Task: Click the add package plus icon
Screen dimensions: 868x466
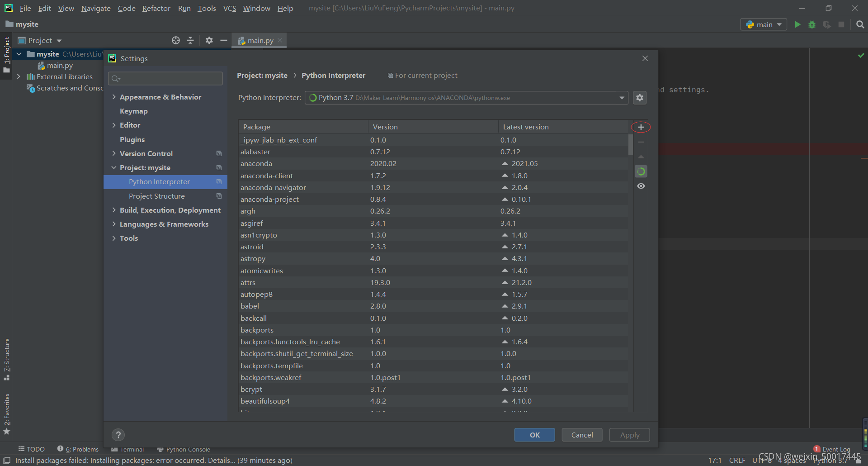Action: (x=641, y=127)
